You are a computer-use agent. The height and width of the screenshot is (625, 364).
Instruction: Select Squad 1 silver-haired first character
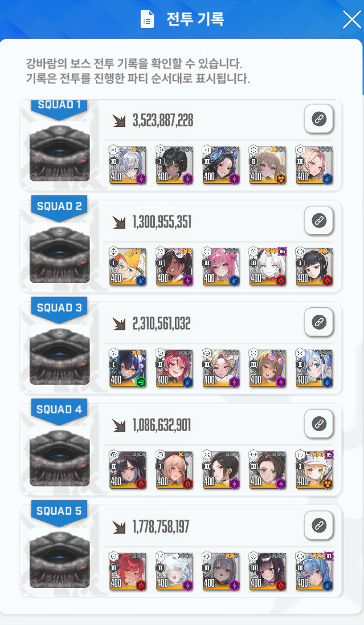(x=128, y=165)
